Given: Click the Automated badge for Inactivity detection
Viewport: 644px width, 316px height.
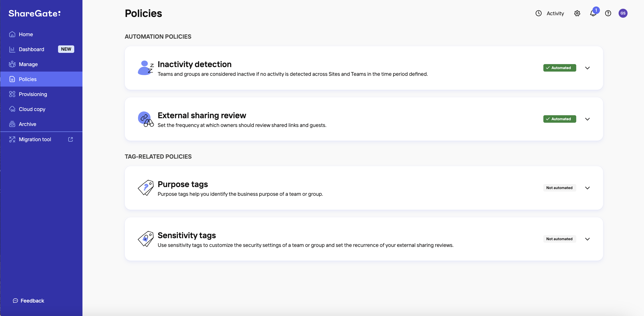Looking at the screenshot, I should tap(560, 68).
